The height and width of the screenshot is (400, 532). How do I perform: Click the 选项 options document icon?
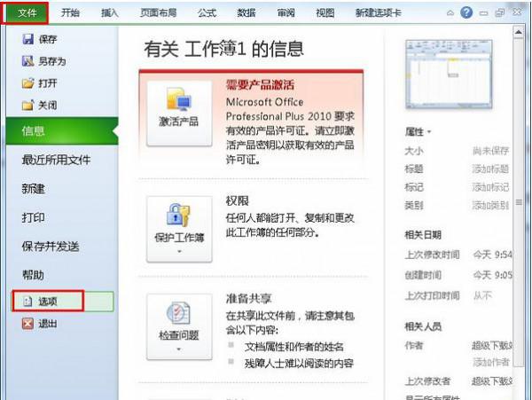pos(27,302)
